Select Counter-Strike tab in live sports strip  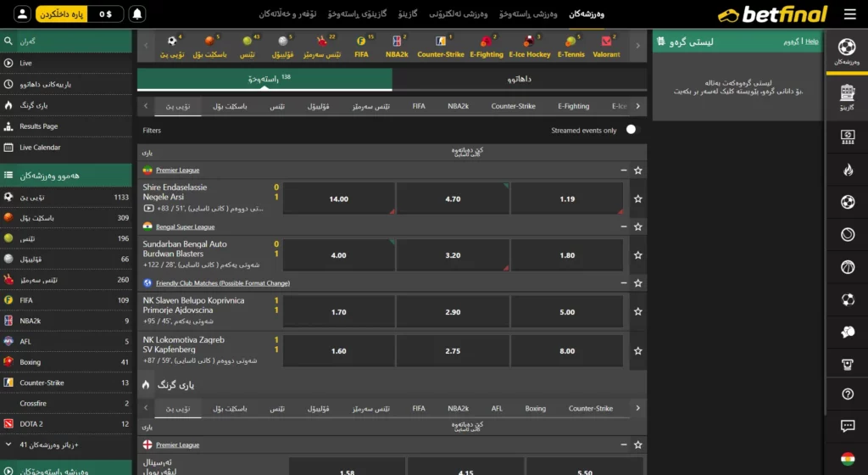point(513,106)
